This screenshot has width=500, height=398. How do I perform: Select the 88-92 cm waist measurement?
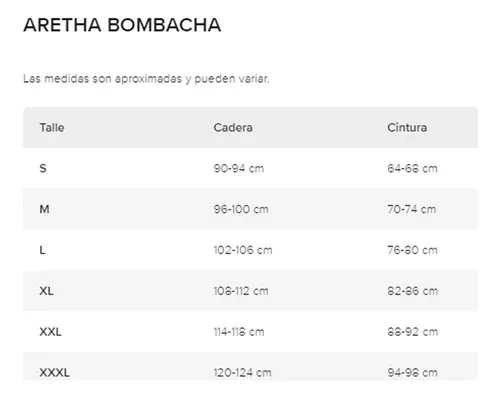click(x=413, y=332)
